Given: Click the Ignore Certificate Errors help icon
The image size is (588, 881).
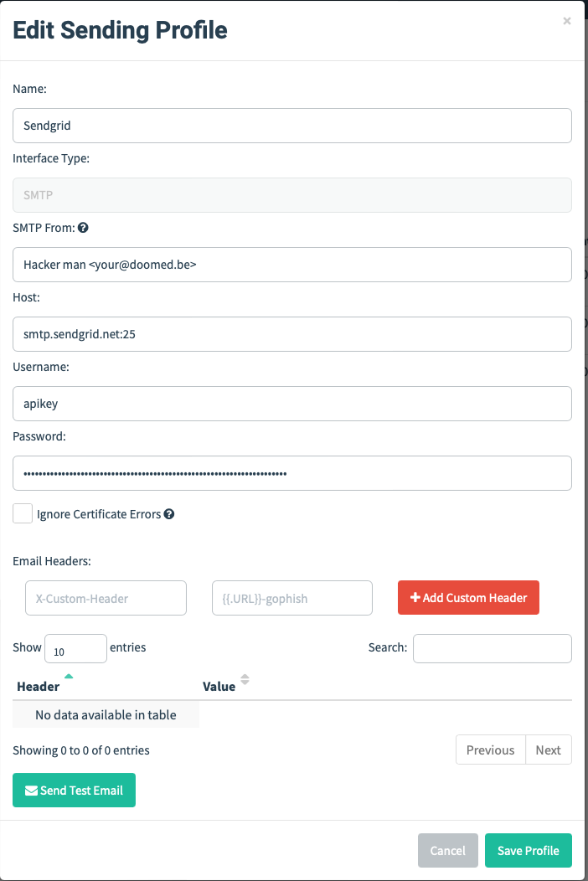Looking at the screenshot, I should tap(169, 514).
